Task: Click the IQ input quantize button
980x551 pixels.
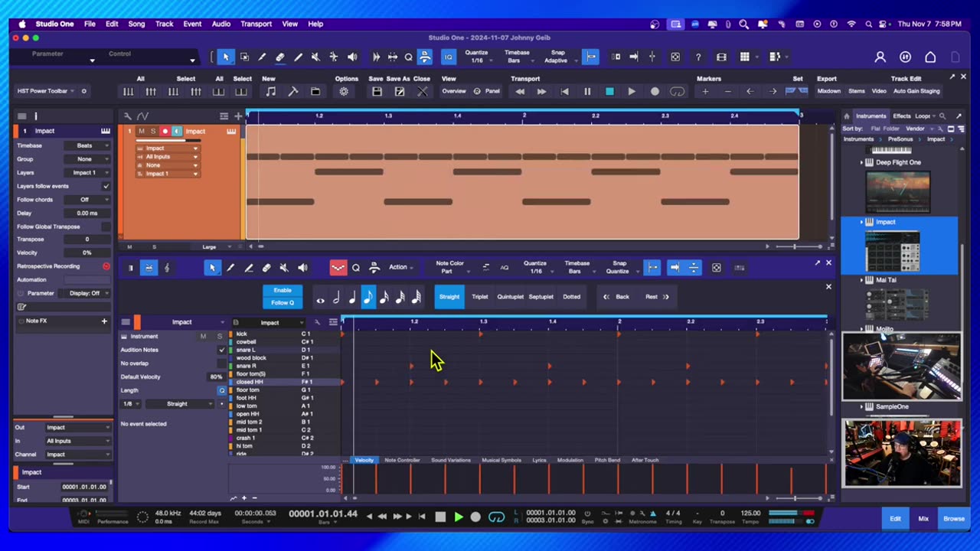Action: [x=449, y=57]
